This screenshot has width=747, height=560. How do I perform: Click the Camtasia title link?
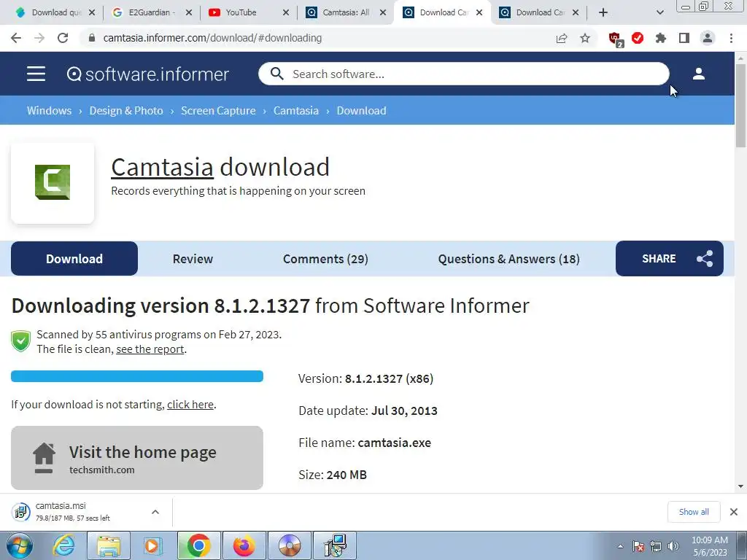[162, 167]
